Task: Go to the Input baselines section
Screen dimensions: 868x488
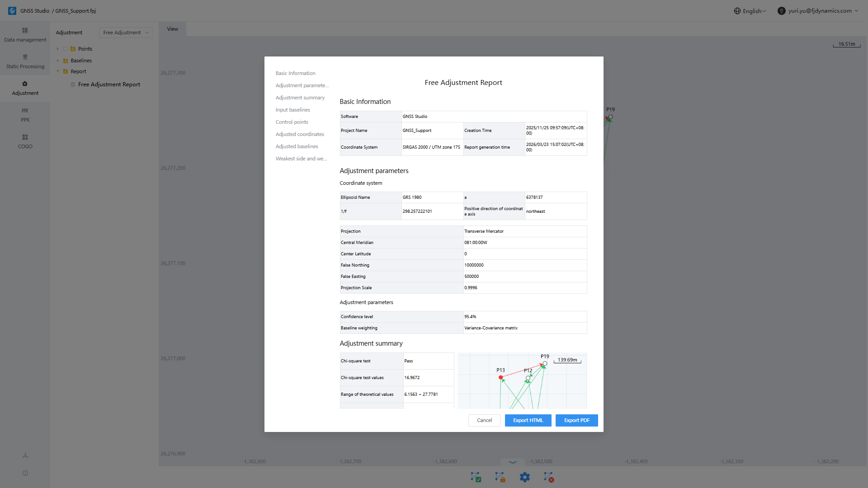Action: click(x=292, y=110)
